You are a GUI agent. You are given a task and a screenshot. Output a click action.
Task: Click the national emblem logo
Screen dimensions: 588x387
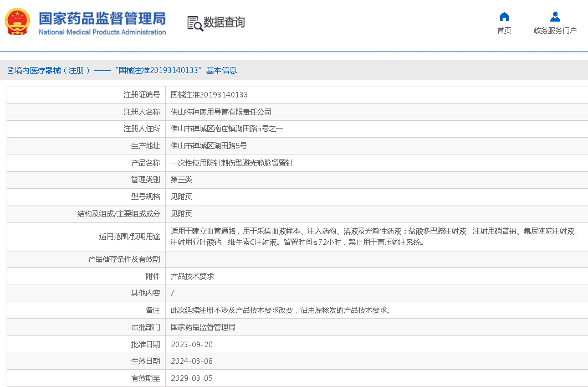click(x=17, y=22)
